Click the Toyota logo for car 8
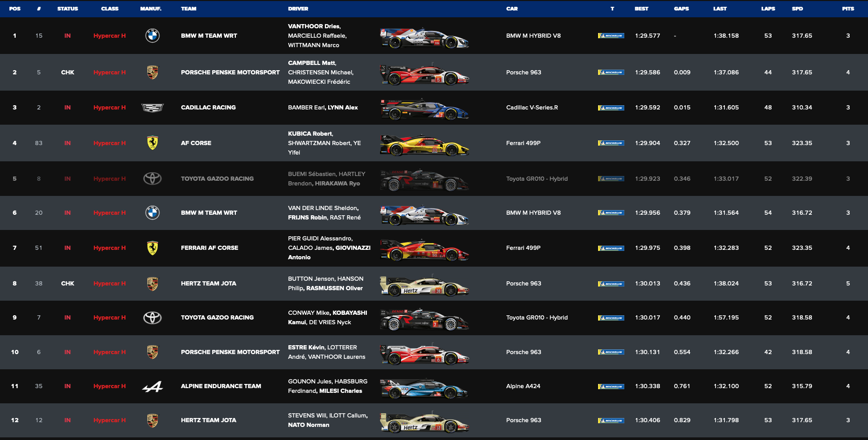 coord(153,179)
